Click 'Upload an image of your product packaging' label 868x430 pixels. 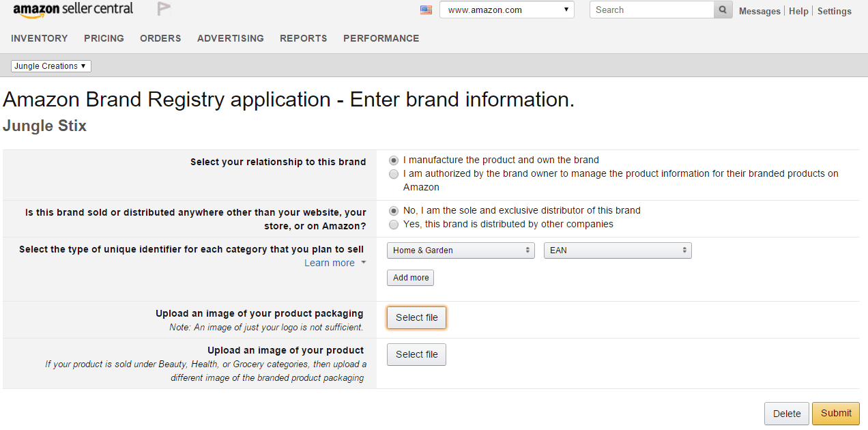click(259, 313)
